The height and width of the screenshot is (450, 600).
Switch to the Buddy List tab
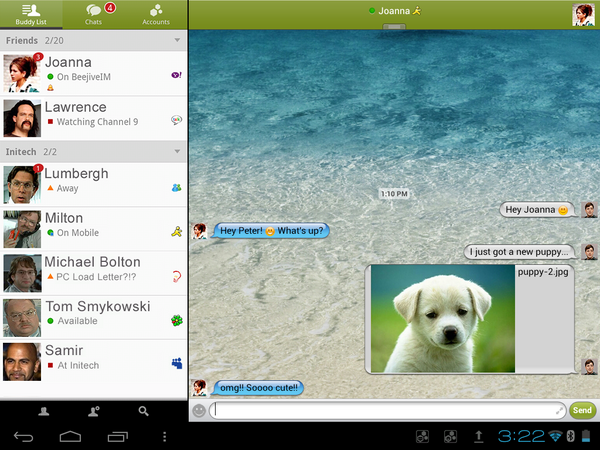point(31,15)
